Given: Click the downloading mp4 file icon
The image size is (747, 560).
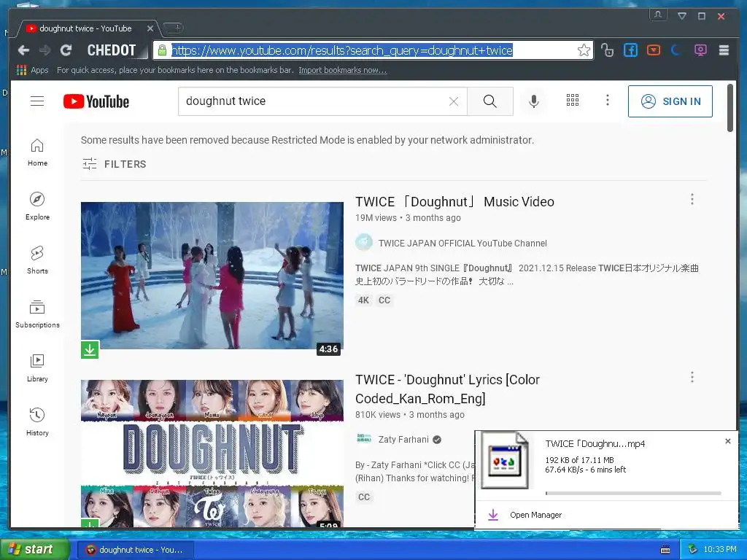Looking at the screenshot, I should click(505, 461).
